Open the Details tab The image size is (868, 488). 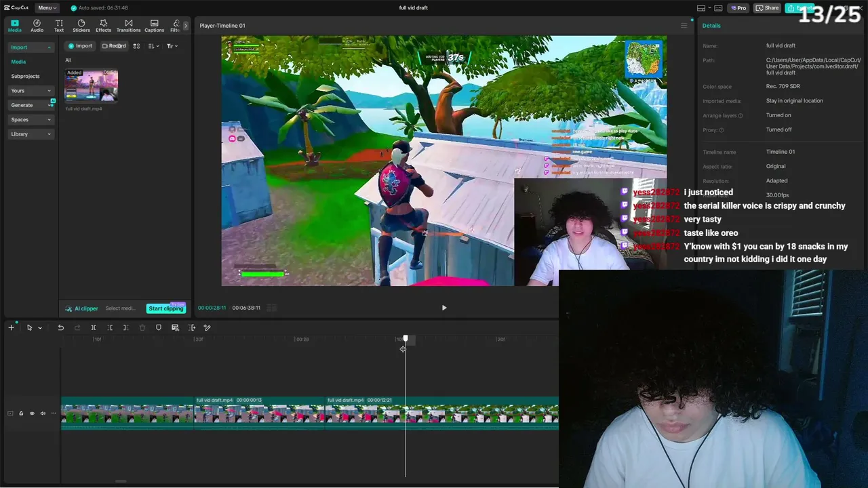(x=711, y=26)
